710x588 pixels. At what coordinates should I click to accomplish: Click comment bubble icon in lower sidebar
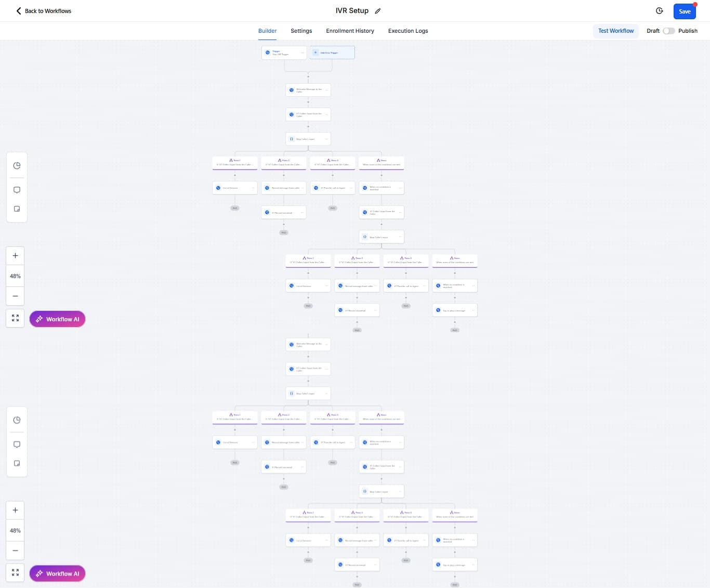[17, 445]
